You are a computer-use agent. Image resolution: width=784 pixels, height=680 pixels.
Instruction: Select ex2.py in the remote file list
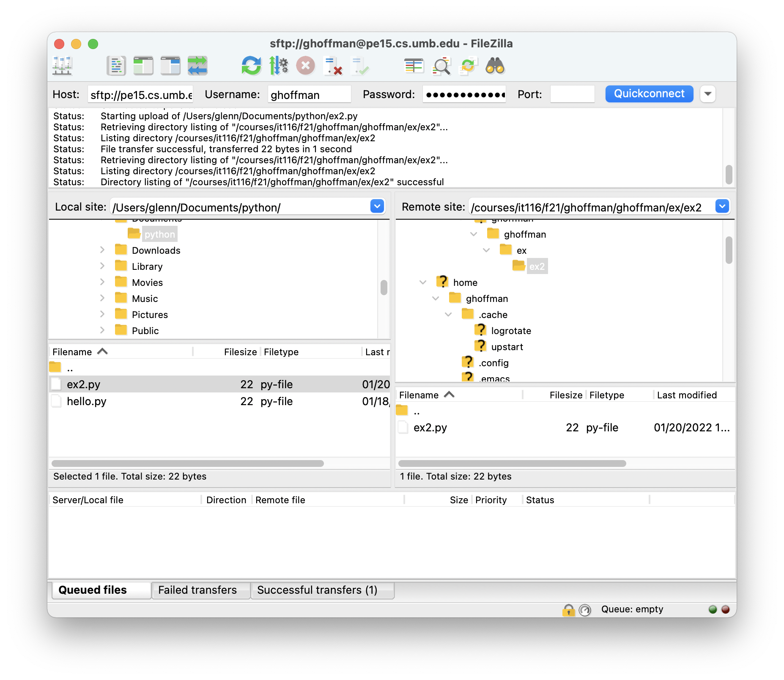point(565,428)
